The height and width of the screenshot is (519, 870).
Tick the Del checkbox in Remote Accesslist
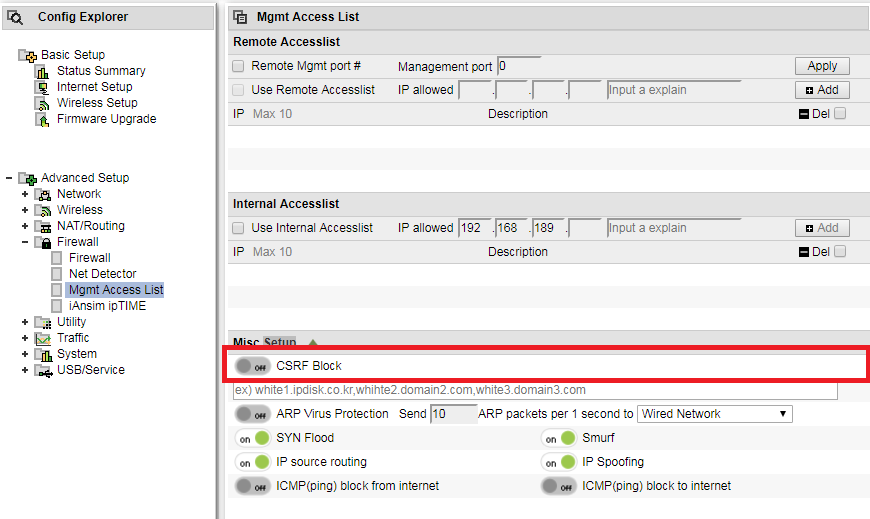coord(840,113)
